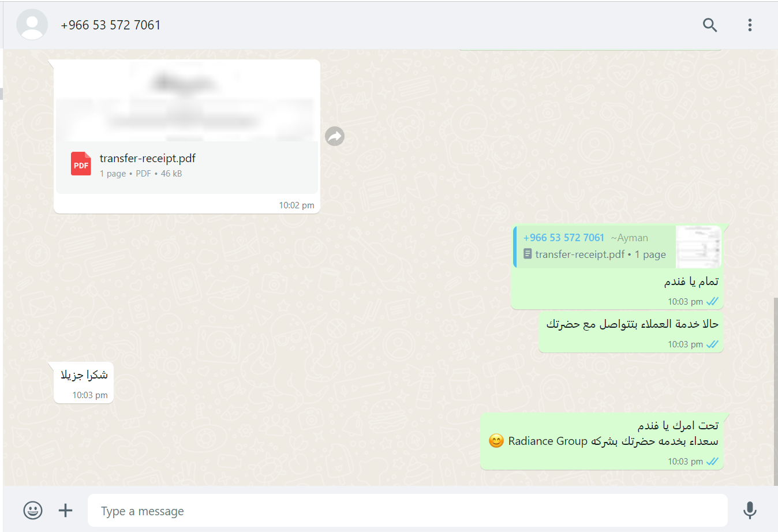The height and width of the screenshot is (532, 778).
Task: Forward the transfer-receipt.pdf with the arrow icon
Action: click(335, 136)
